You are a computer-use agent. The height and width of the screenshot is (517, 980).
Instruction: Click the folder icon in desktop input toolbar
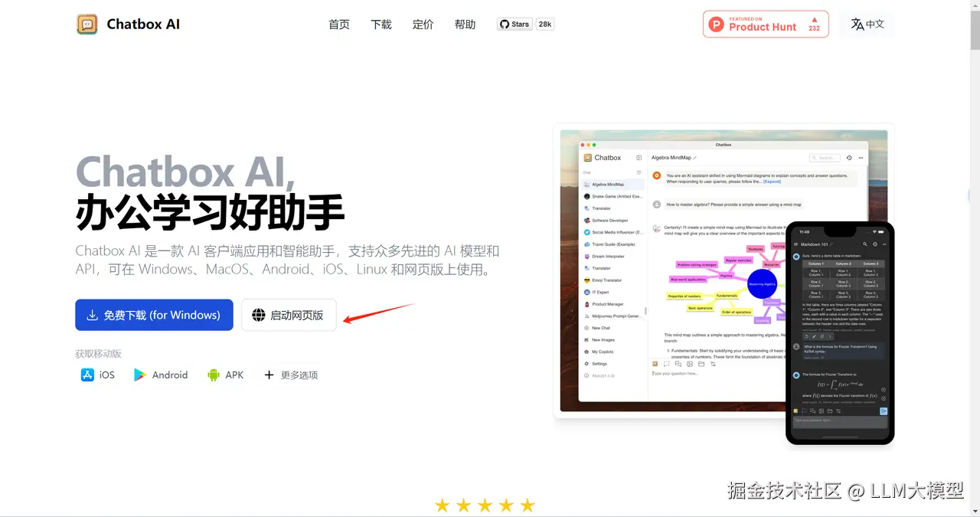[x=701, y=364]
